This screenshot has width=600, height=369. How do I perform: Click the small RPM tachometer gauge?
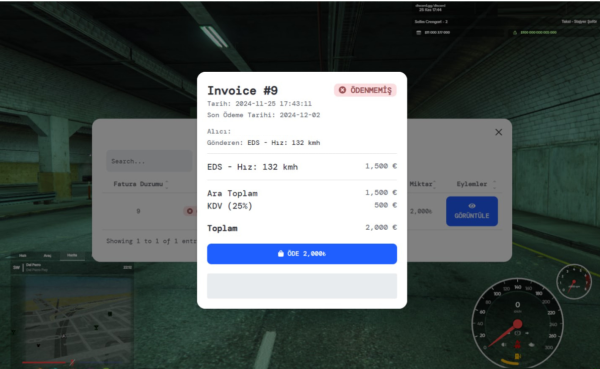pos(574,282)
